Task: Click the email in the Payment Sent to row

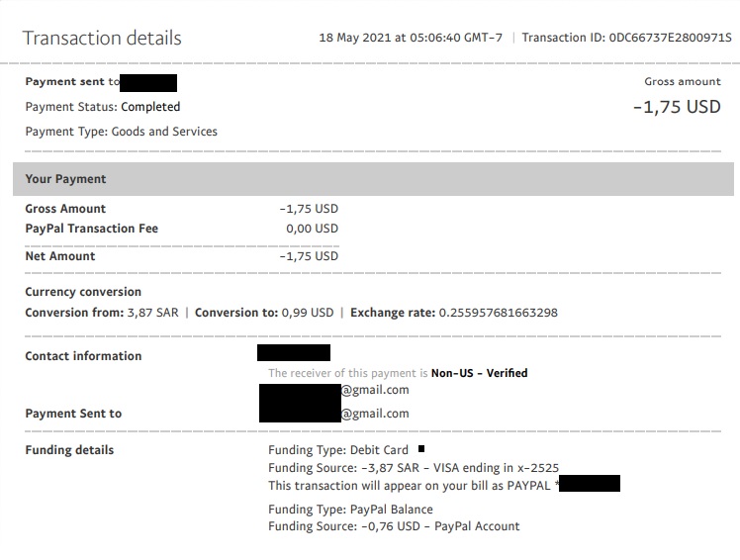Action: [334, 414]
